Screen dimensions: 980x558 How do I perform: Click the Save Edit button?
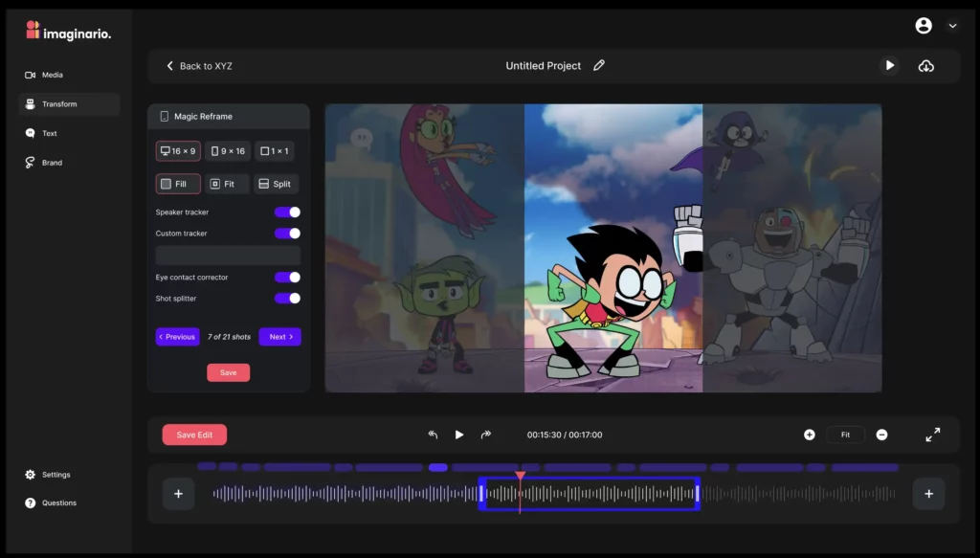[194, 435]
